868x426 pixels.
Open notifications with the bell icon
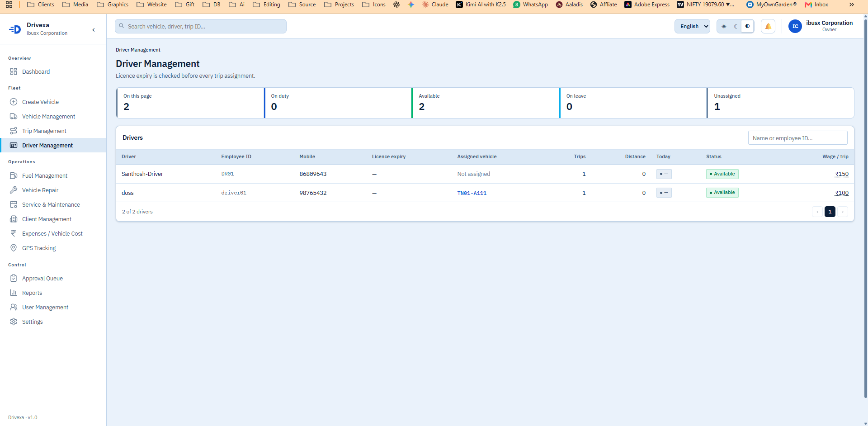click(x=768, y=26)
